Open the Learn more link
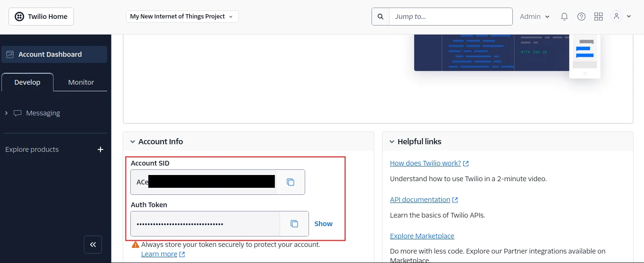 pos(163,254)
